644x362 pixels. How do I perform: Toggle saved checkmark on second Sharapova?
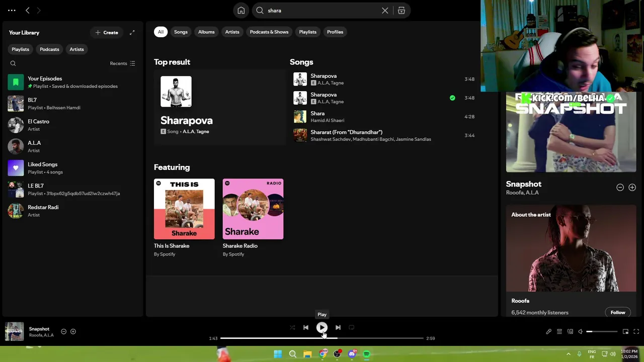click(x=452, y=98)
